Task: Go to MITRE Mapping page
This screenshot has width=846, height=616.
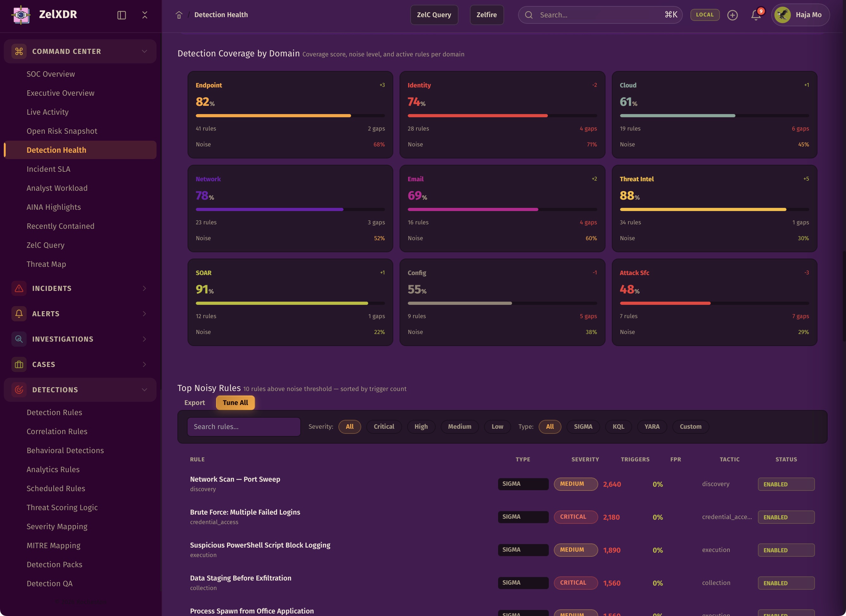Action: [x=53, y=545]
